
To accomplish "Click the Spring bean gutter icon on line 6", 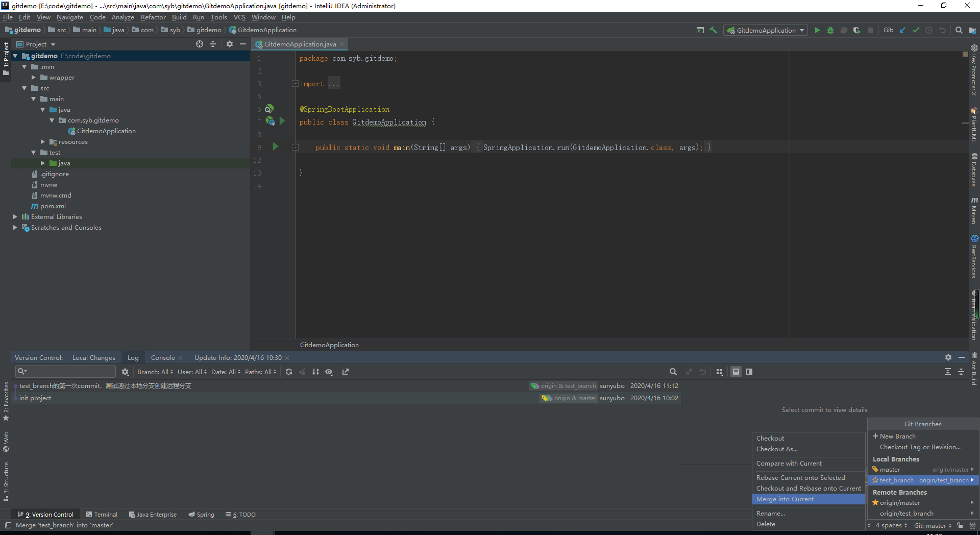I will [x=269, y=109].
